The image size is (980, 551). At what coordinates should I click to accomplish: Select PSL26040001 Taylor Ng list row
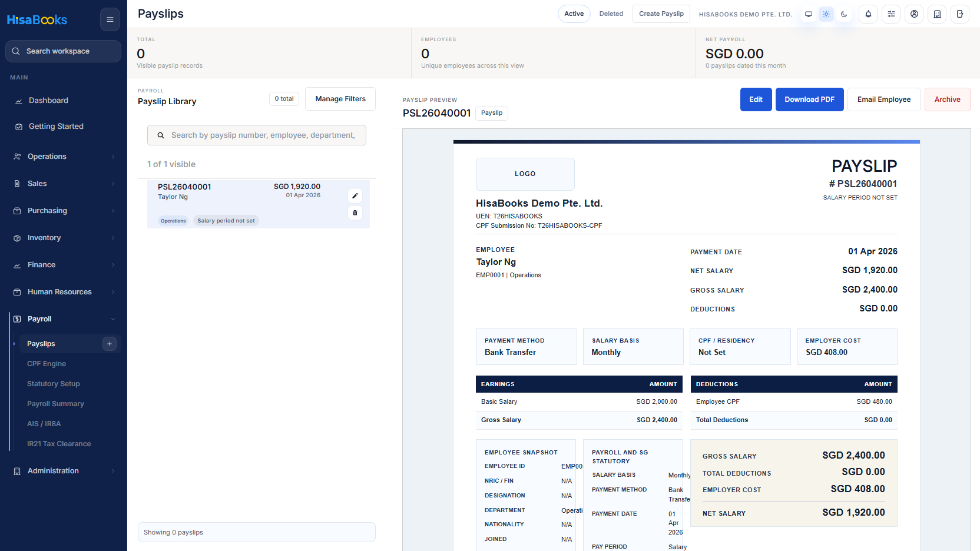(x=259, y=204)
